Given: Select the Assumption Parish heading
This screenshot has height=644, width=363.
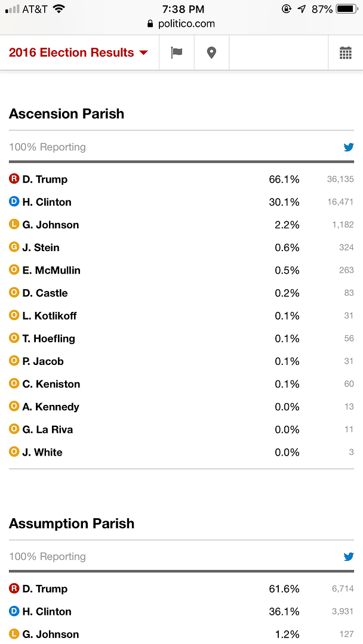Looking at the screenshot, I should [72, 524].
